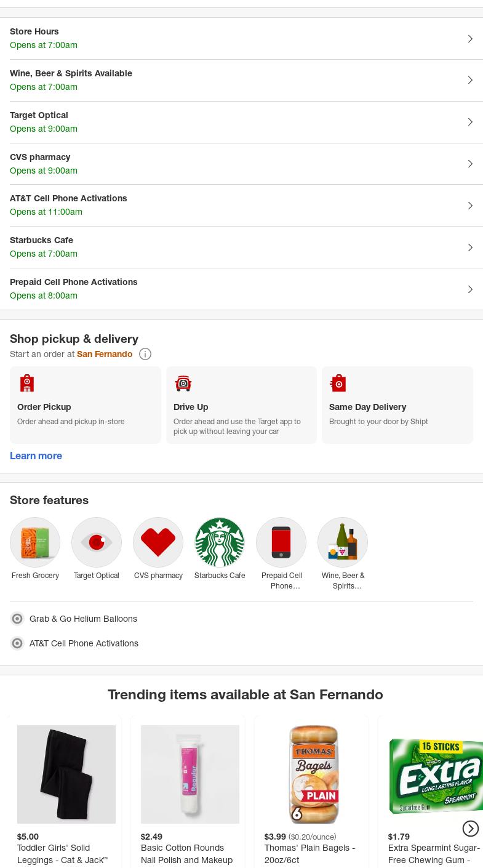Open Thomas' Plain Bagels product link

309,854
